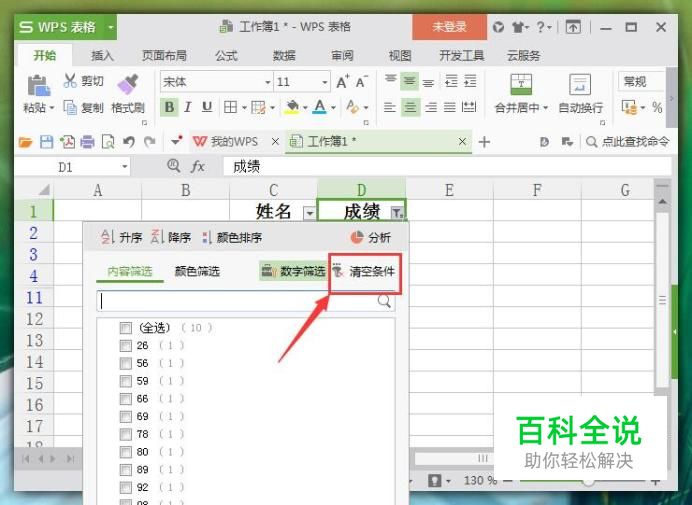Click the decrease font size icon
This screenshot has height=505, width=692.
tap(361, 82)
